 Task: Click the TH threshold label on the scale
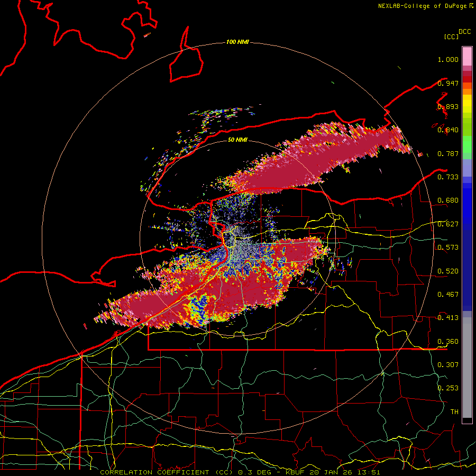point(454,411)
